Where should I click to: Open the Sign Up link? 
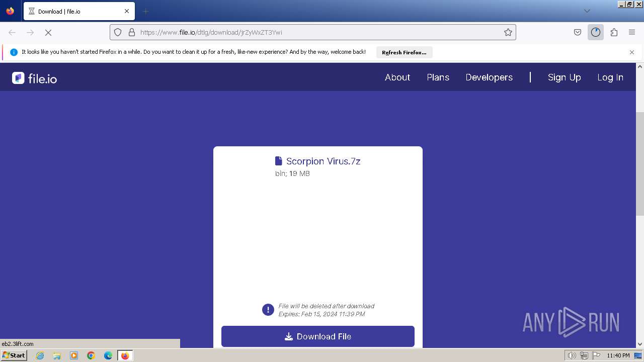tap(564, 77)
